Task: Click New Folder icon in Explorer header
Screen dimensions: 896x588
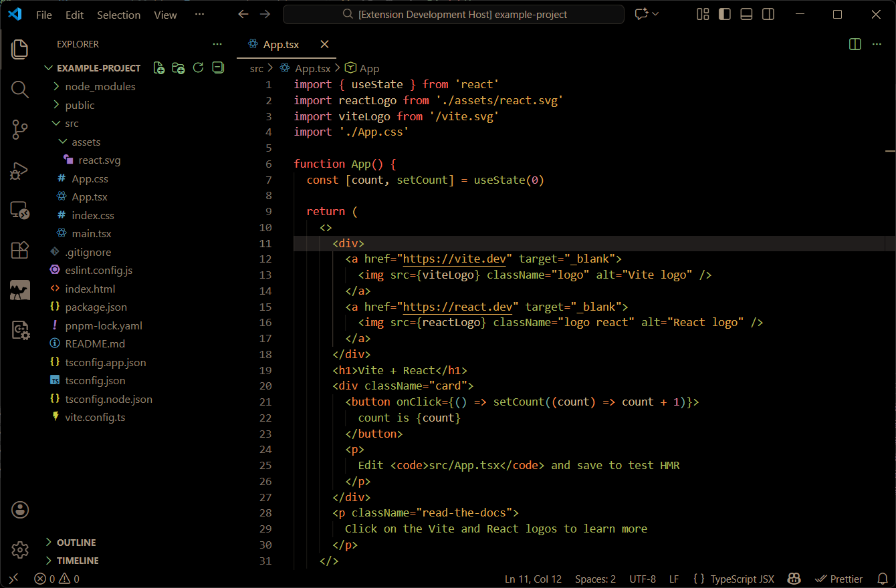Action: pos(179,67)
